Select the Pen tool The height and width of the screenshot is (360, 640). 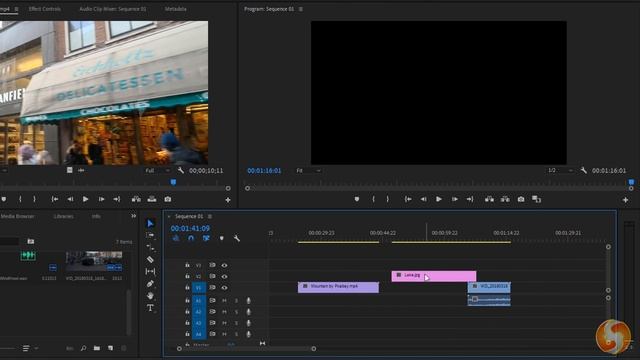(150, 283)
